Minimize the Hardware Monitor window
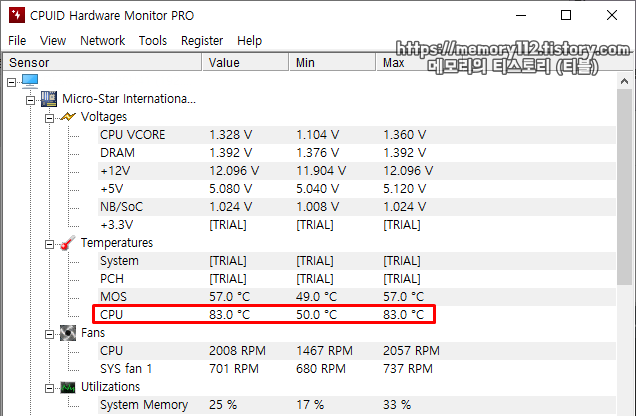The image size is (636, 416). pos(521,15)
